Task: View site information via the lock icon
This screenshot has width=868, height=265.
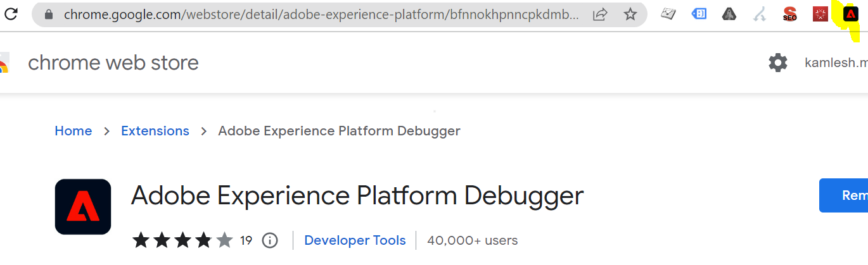Action: (48, 14)
